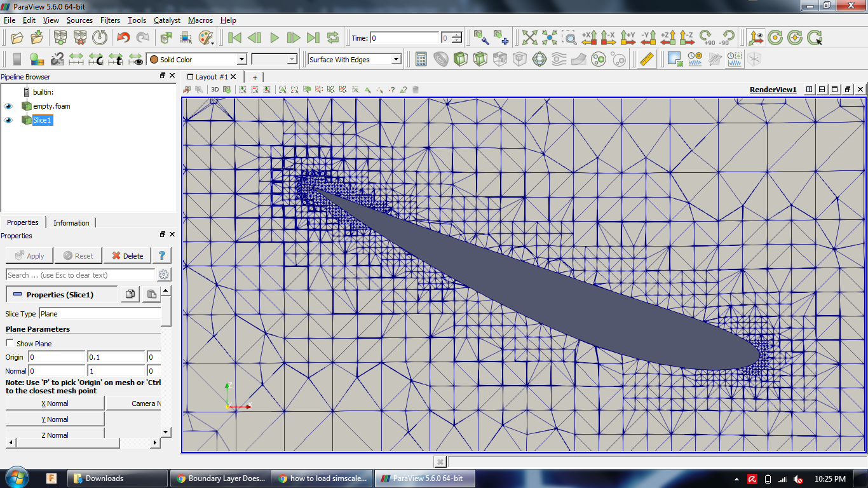The width and height of the screenshot is (868, 488).
Task: Click the Delete button in Properties
Action: 127,256
